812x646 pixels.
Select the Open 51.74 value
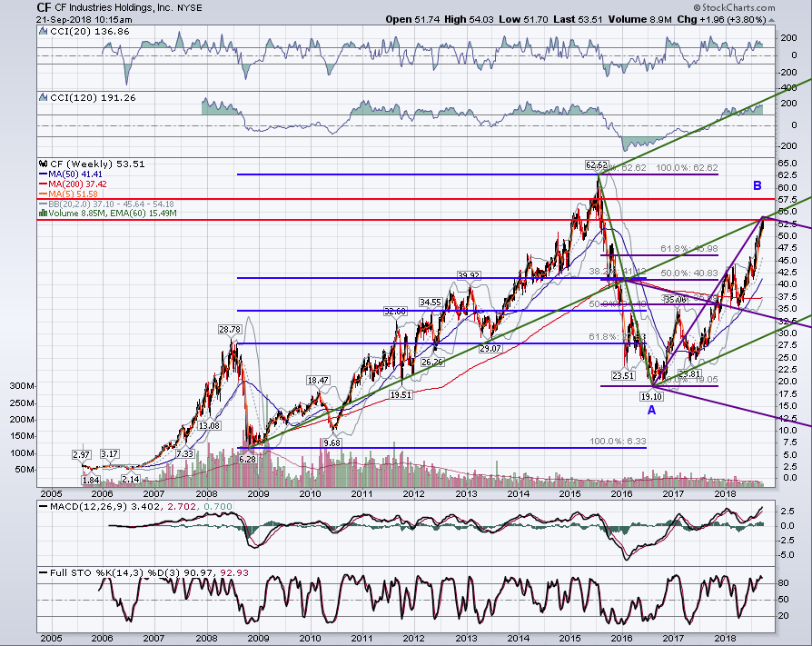coord(412,20)
